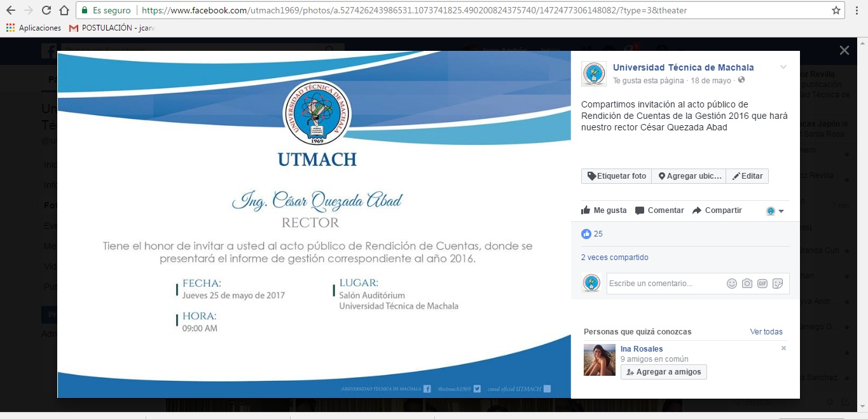The width and height of the screenshot is (868, 419).
Task: Open Ina Rosales profile thumbnail
Action: click(600, 360)
